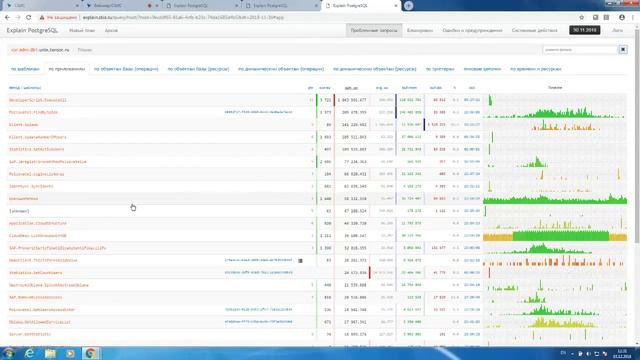Reload the page with the browser refresh icon
Screen dimensions: 640x360
[29, 18]
